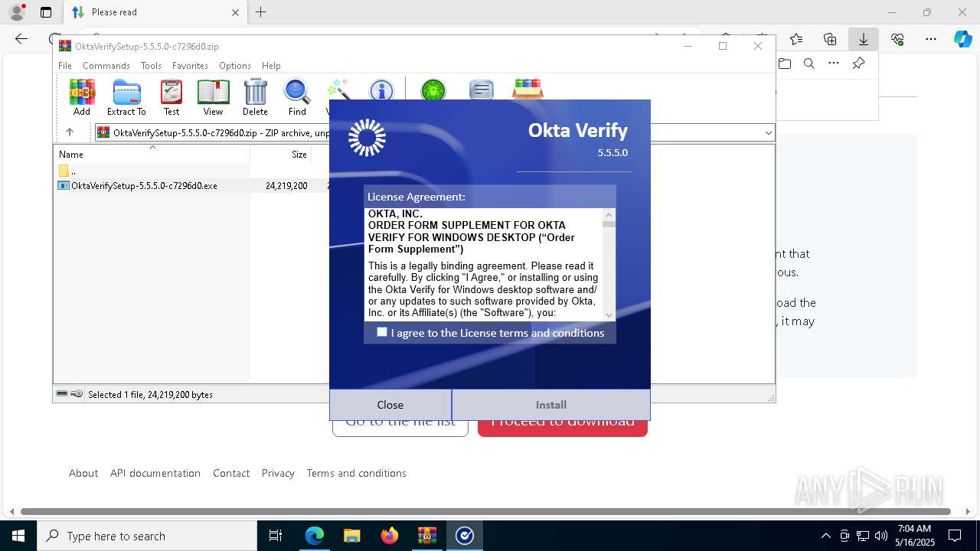Click Okta Verify installer taskbar icon
This screenshot has width=980, height=551.
click(464, 536)
